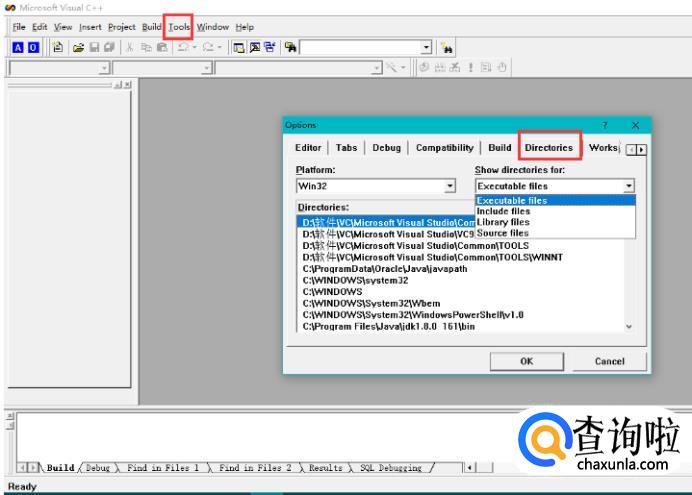Toggle the Output window icon

coord(255,47)
